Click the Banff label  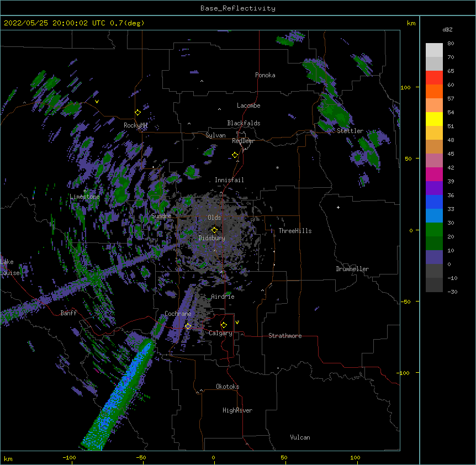coord(68,313)
